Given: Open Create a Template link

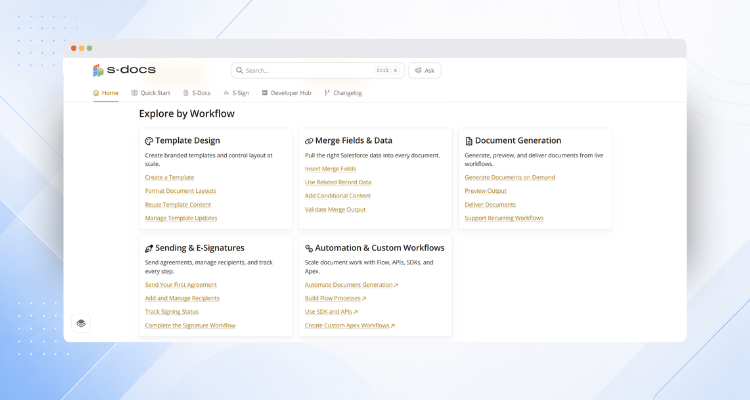Looking at the screenshot, I should point(169,178).
